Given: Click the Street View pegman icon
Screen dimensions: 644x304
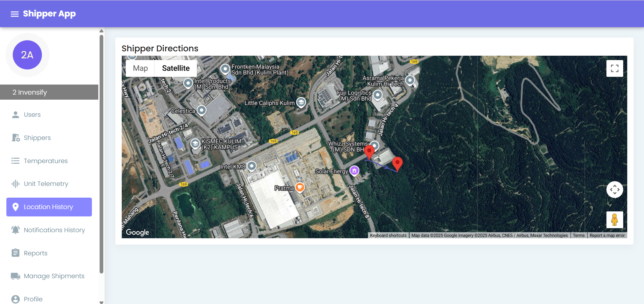Looking at the screenshot, I should 615,220.
